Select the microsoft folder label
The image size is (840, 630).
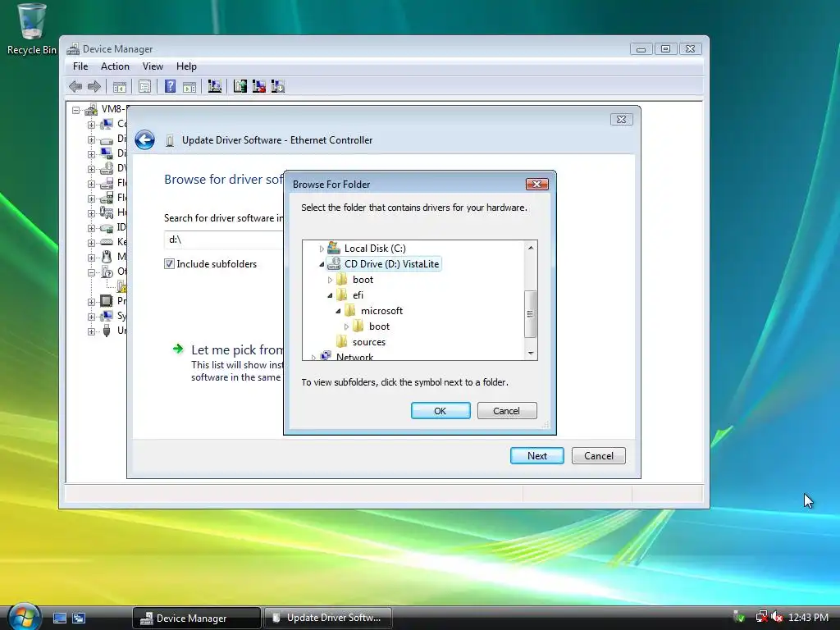[x=381, y=311]
